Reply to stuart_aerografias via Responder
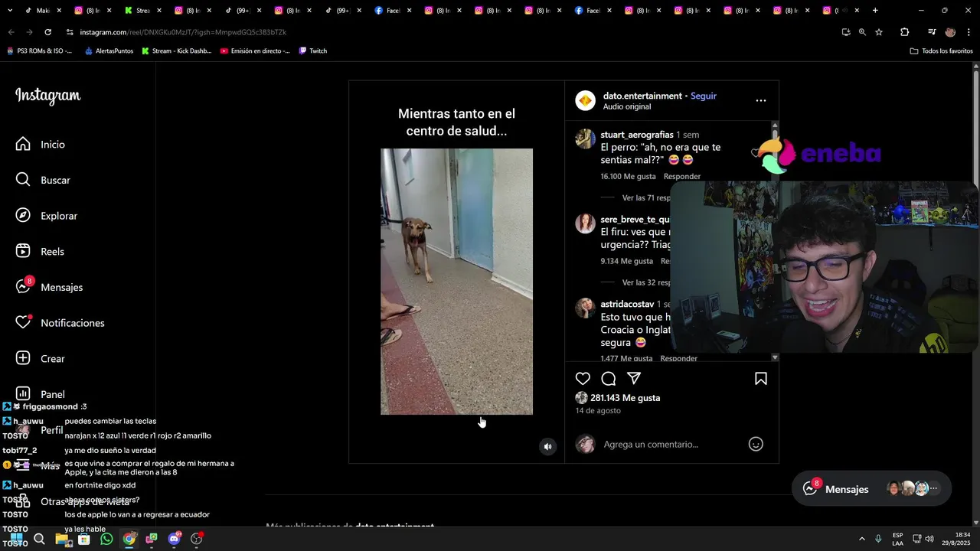Image resolution: width=980 pixels, height=551 pixels. pyautogui.click(x=682, y=177)
